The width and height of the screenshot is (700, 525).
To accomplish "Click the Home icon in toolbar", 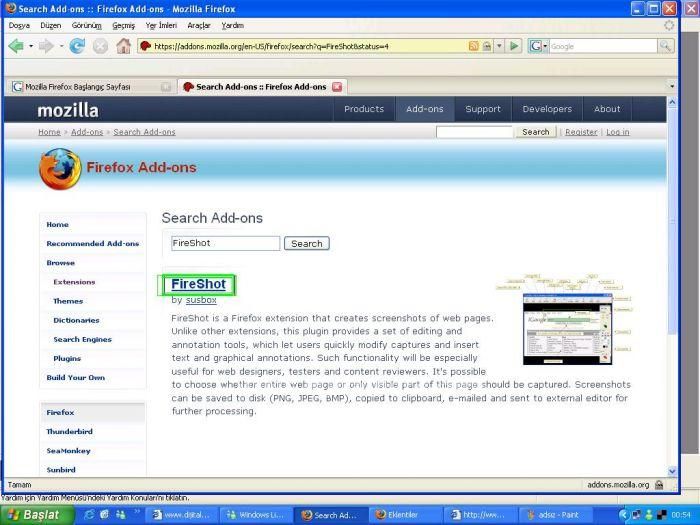I will pyautogui.click(x=123, y=46).
